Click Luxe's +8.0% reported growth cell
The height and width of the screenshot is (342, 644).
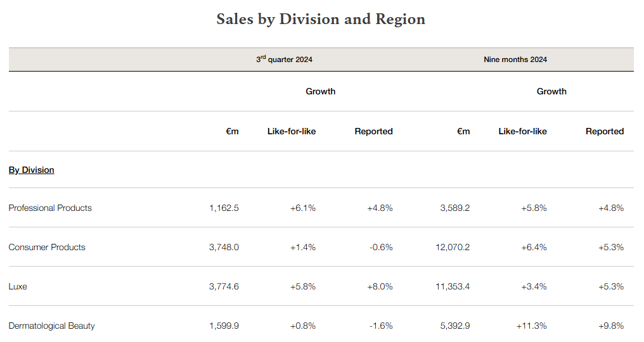pos(380,286)
